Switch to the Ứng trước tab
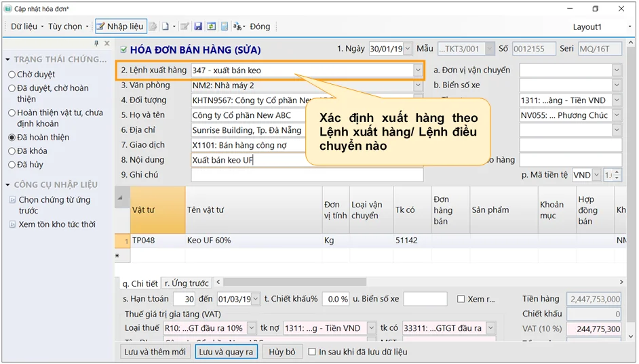Viewport: 639px width, 364px height. [x=187, y=283]
